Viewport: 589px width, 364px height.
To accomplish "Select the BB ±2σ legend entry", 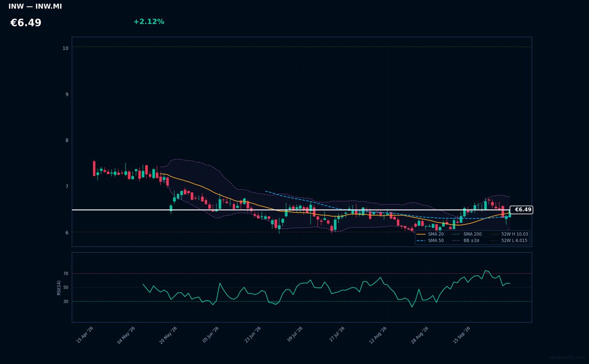I will [x=466, y=241].
